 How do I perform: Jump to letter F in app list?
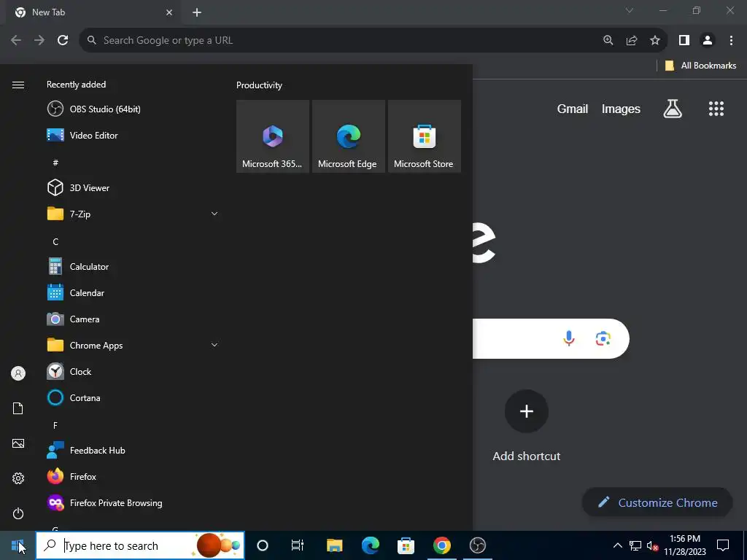tap(55, 425)
